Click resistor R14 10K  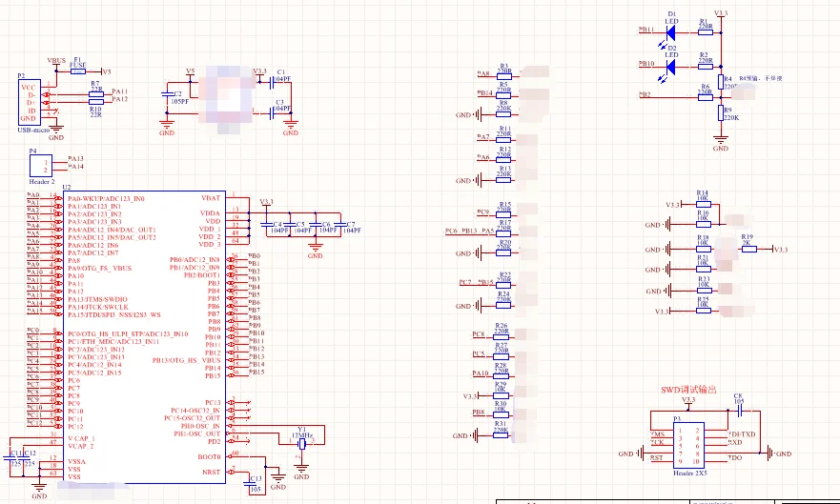[703, 205]
